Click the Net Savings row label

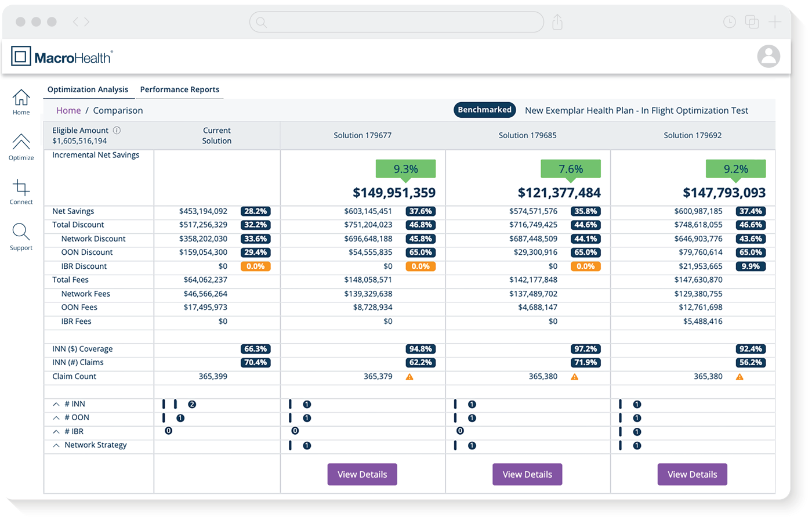(73, 211)
